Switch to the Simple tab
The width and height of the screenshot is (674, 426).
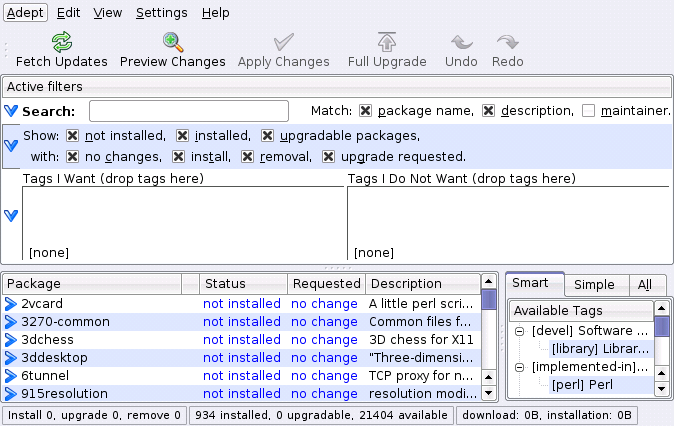tap(594, 284)
